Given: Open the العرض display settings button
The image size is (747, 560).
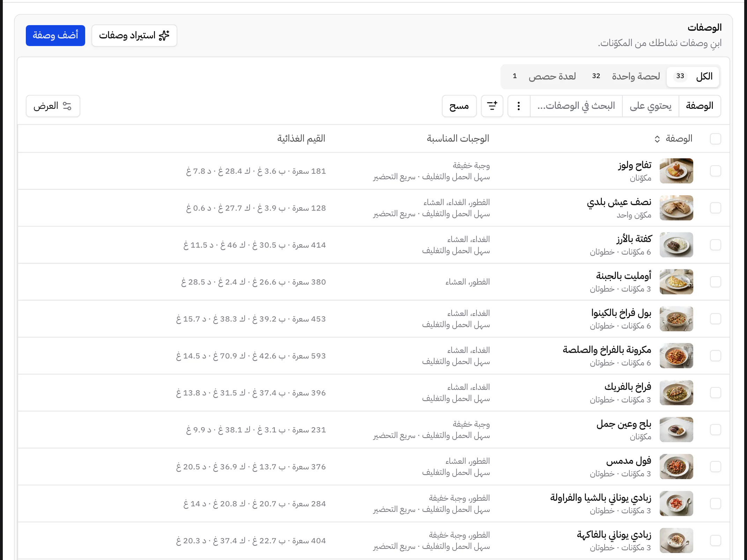Looking at the screenshot, I should coord(53,106).
